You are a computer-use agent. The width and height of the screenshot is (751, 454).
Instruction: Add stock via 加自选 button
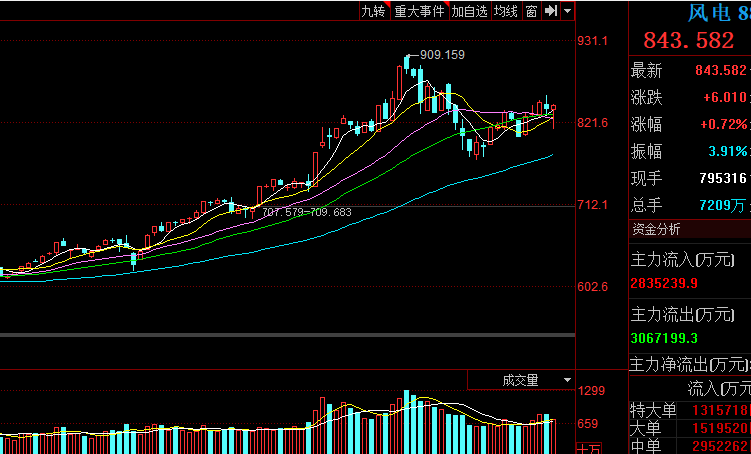point(469,11)
